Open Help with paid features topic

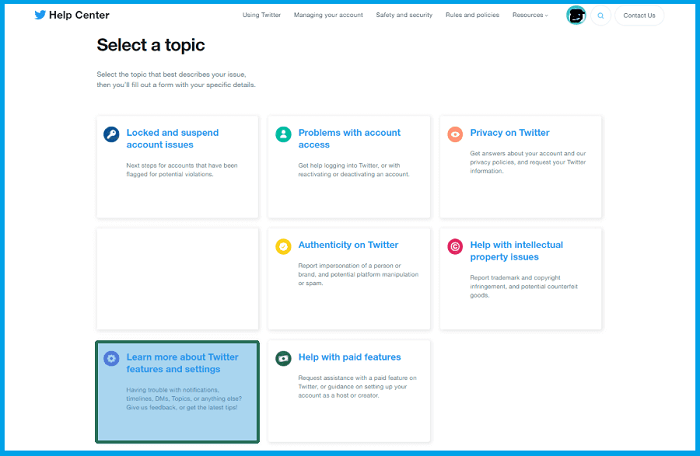(350, 357)
